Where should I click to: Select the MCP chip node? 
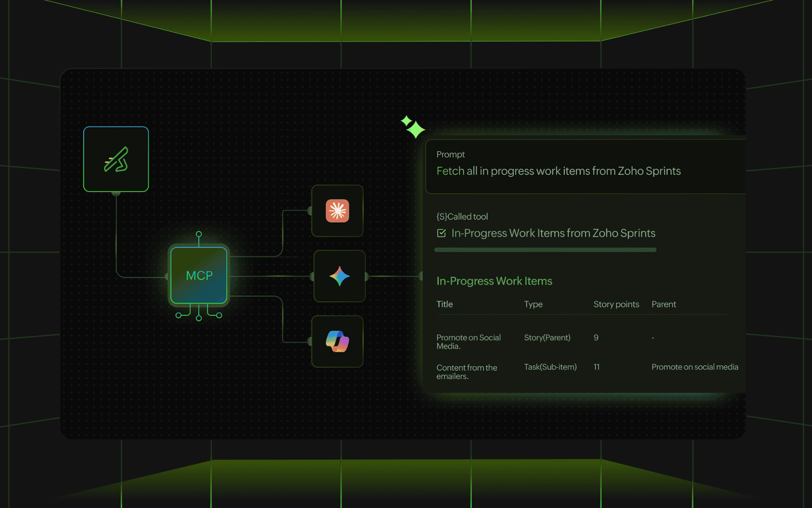coord(199,275)
